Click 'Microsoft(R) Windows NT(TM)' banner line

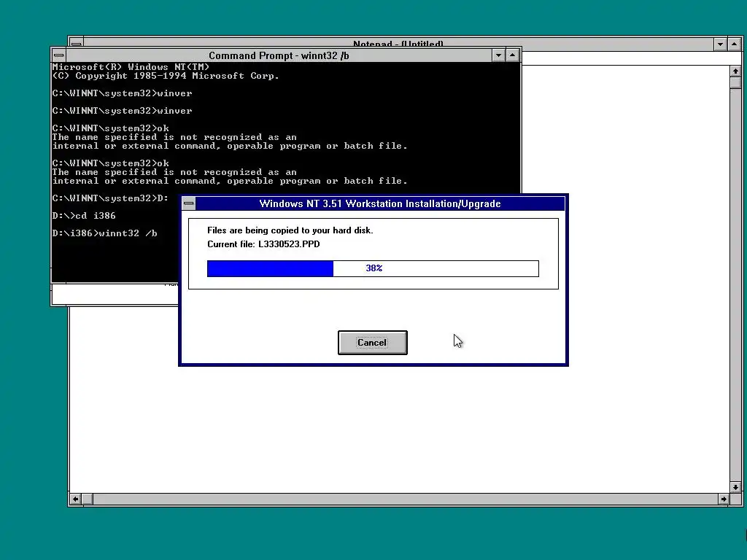pos(131,67)
